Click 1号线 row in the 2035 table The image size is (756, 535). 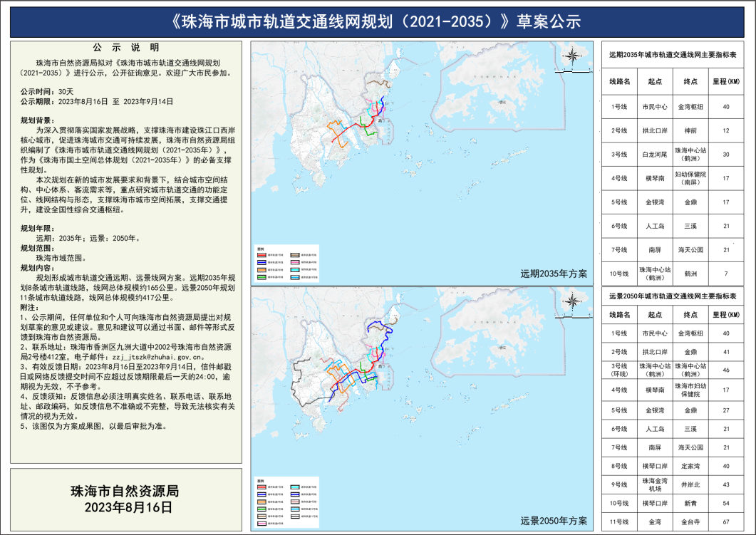pyautogui.click(x=673, y=107)
